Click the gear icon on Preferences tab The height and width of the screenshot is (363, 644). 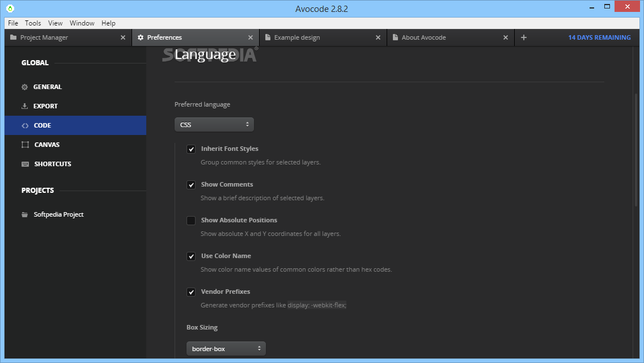point(141,37)
